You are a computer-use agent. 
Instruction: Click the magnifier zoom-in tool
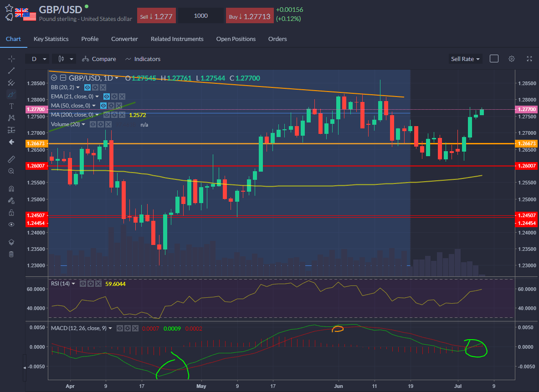point(11,171)
